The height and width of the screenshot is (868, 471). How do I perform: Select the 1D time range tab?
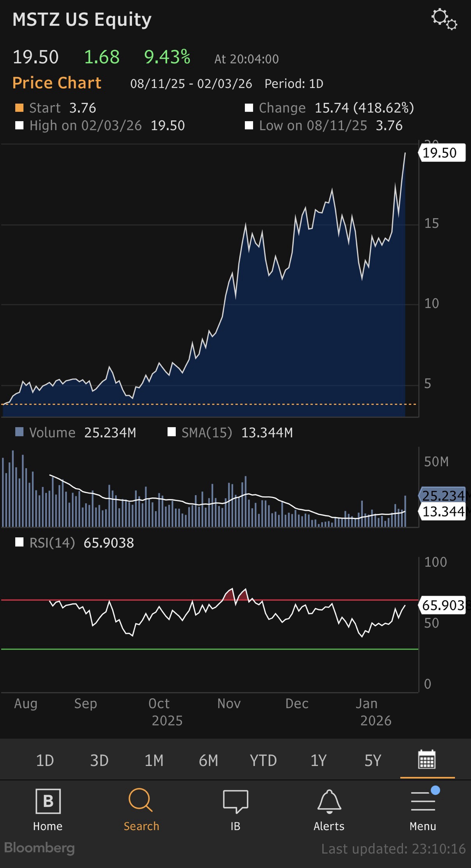pos(45,760)
